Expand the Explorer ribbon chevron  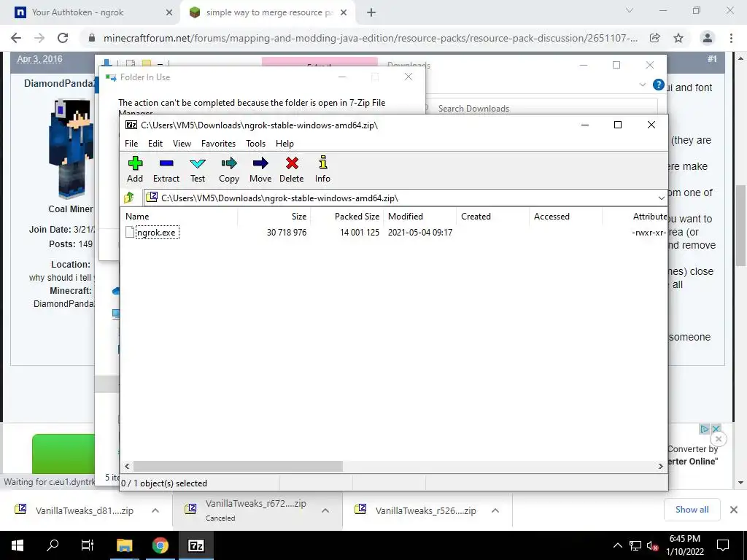pos(642,85)
